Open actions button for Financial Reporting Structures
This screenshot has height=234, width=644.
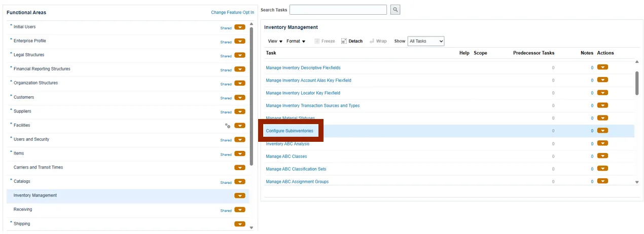tap(240, 69)
